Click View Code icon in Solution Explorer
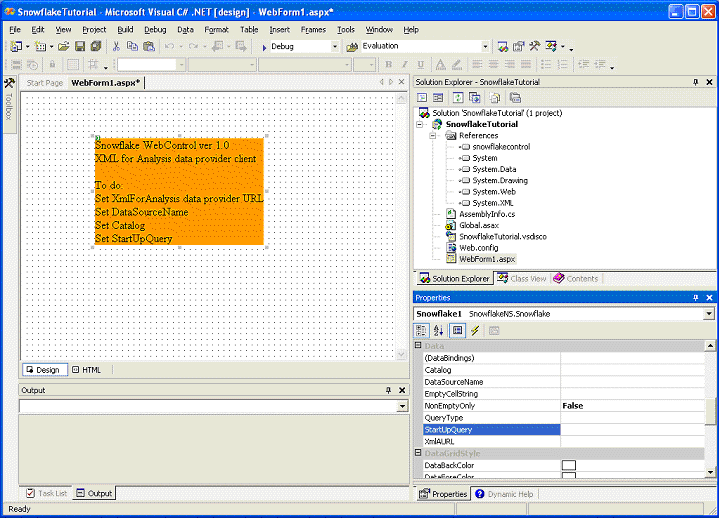This screenshot has height=518, width=719. [x=422, y=98]
